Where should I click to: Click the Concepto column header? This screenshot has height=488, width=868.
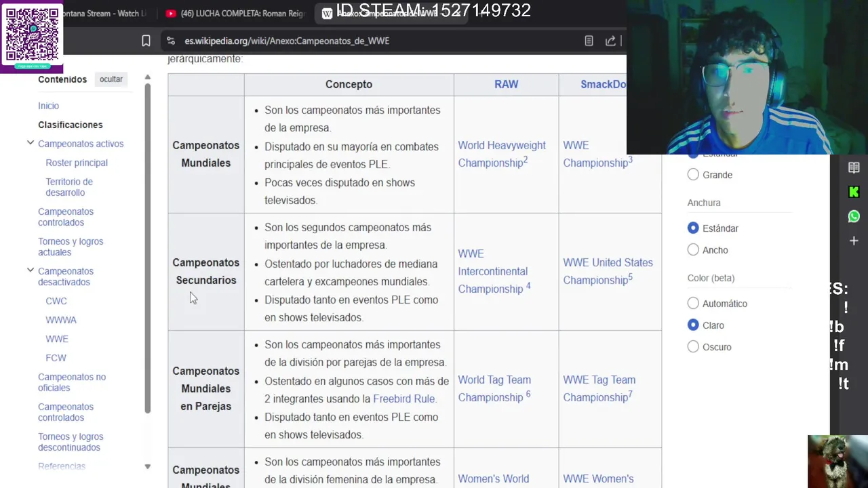coord(349,85)
